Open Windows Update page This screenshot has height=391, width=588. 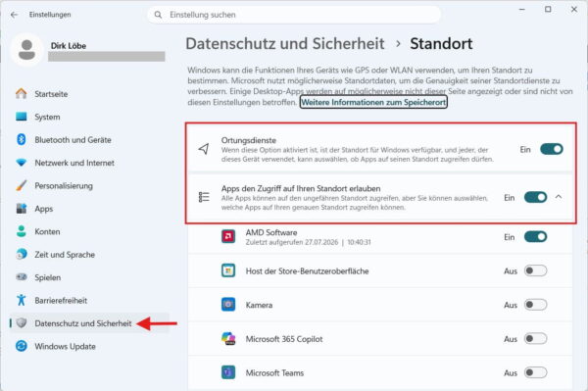(x=89, y=346)
